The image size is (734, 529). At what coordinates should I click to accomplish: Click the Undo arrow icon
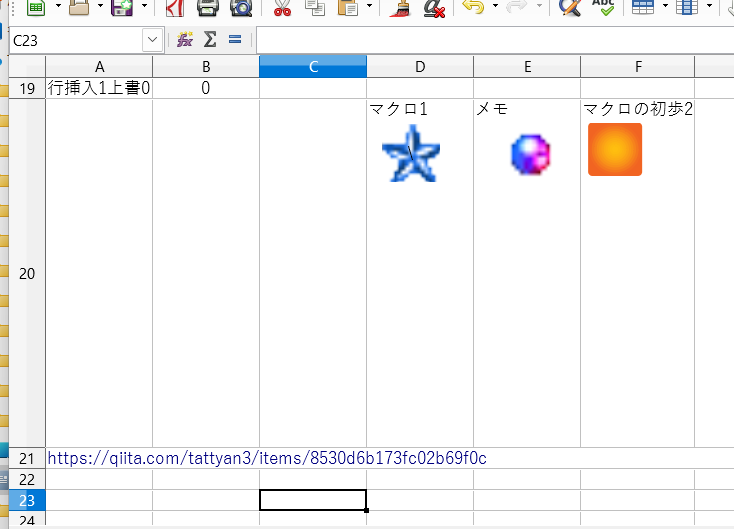point(473,7)
